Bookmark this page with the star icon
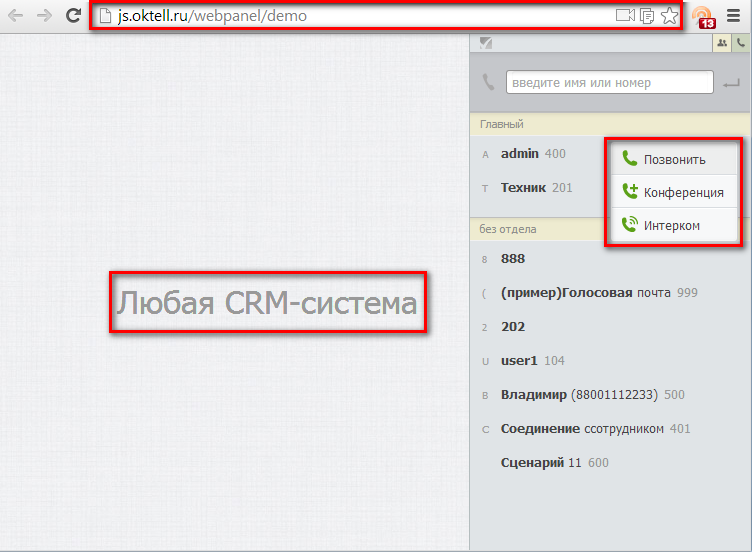752x552 pixels. click(x=669, y=16)
